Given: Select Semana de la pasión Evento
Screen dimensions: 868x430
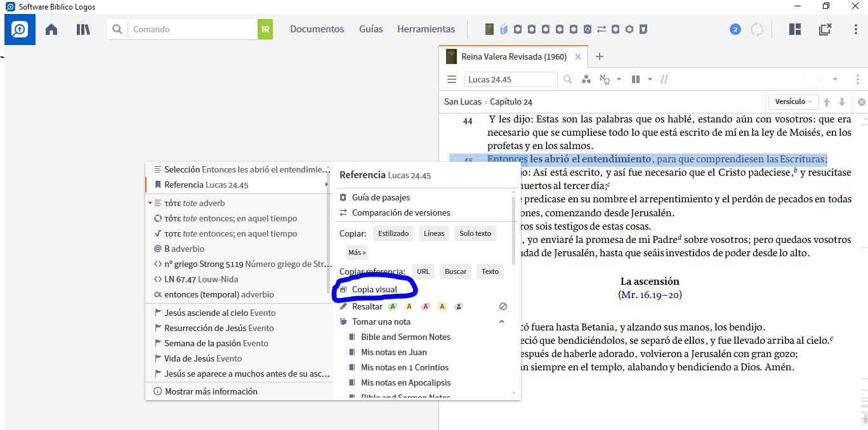Looking at the screenshot, I should click(239, 343).
